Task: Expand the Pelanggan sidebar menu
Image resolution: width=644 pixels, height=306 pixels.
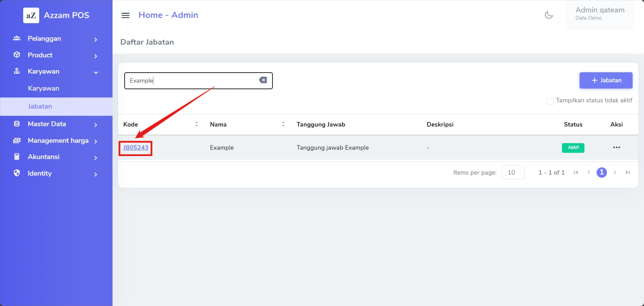Action: 56,39
